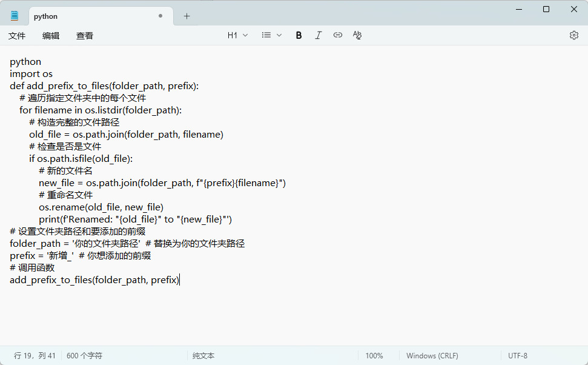
Task: Click the 'new_file = os.path.join' line
Action: click(x=162, y=183)
